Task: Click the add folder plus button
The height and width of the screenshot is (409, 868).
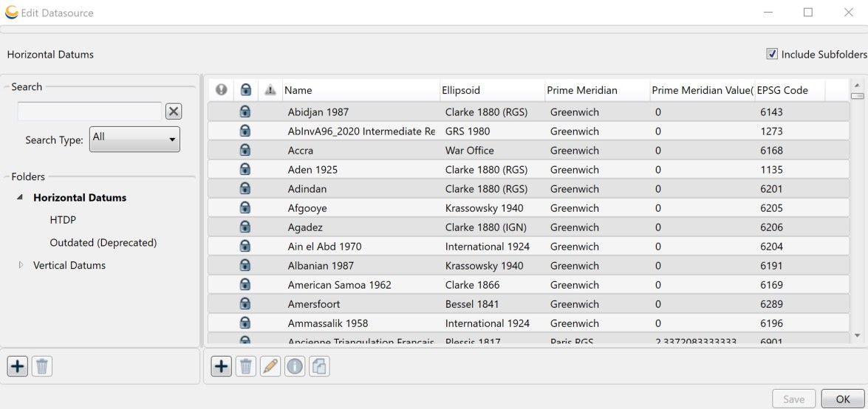Action: tap(18, 366)
